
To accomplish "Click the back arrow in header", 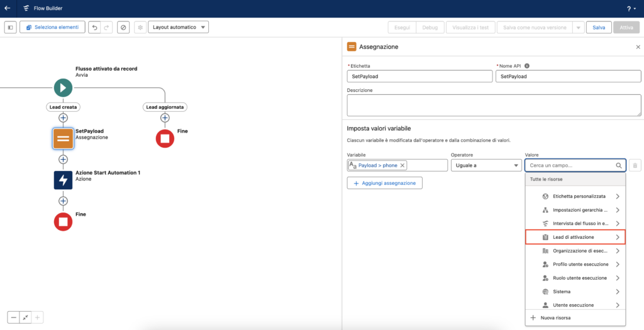I will 8,9.
